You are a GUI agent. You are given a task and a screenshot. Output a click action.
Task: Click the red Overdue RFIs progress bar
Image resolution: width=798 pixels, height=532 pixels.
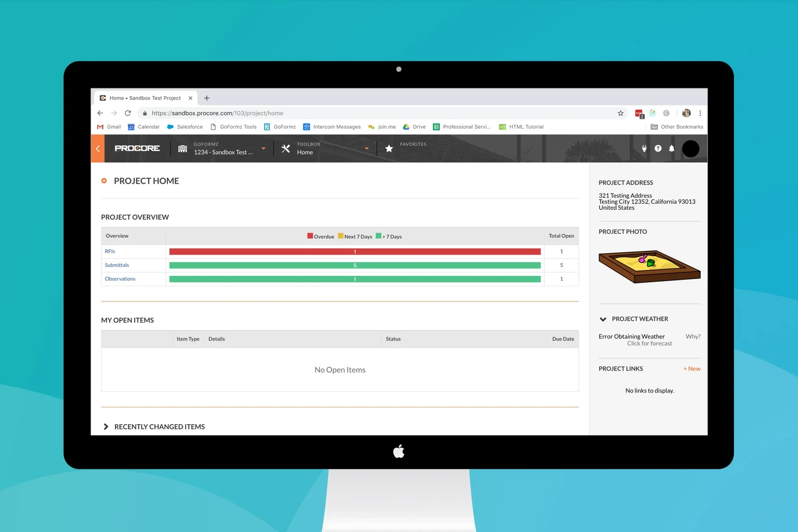tap(355, 251)
